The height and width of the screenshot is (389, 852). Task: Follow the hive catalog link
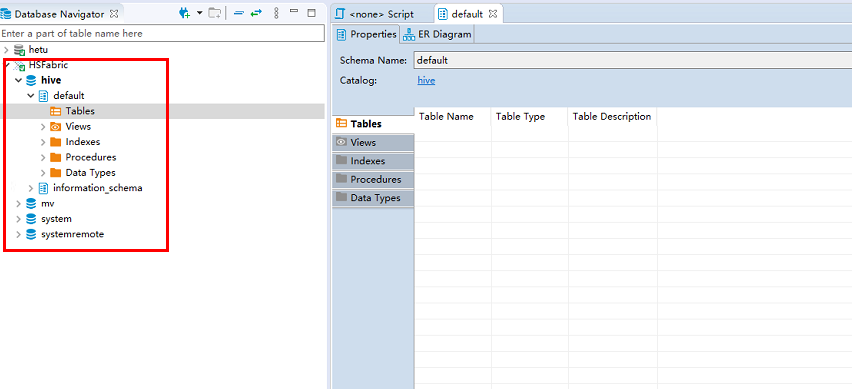426,81
